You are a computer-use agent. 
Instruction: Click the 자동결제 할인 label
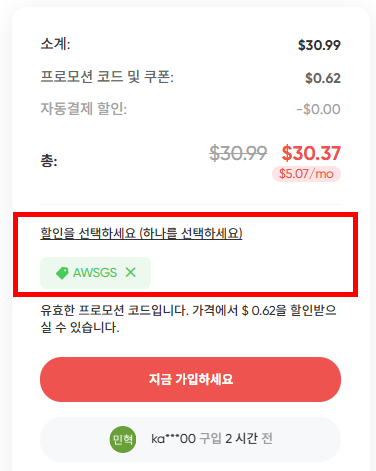84,109
